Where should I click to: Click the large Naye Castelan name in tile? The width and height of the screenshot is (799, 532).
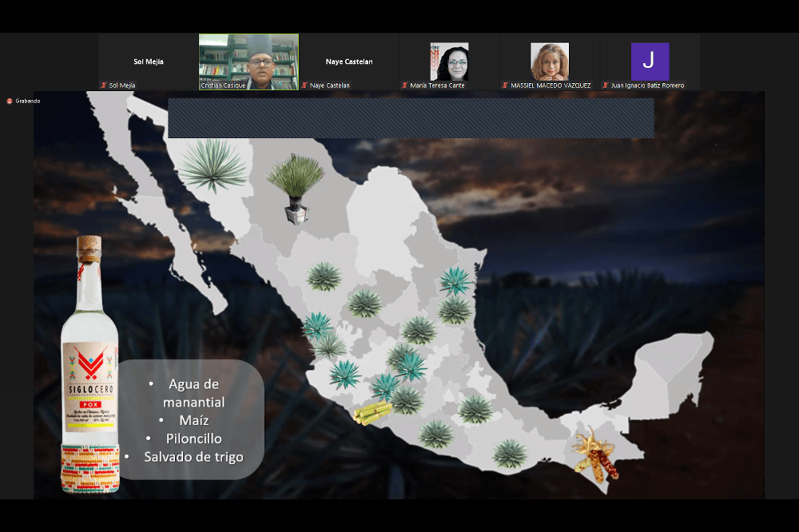tap(349, 62)
